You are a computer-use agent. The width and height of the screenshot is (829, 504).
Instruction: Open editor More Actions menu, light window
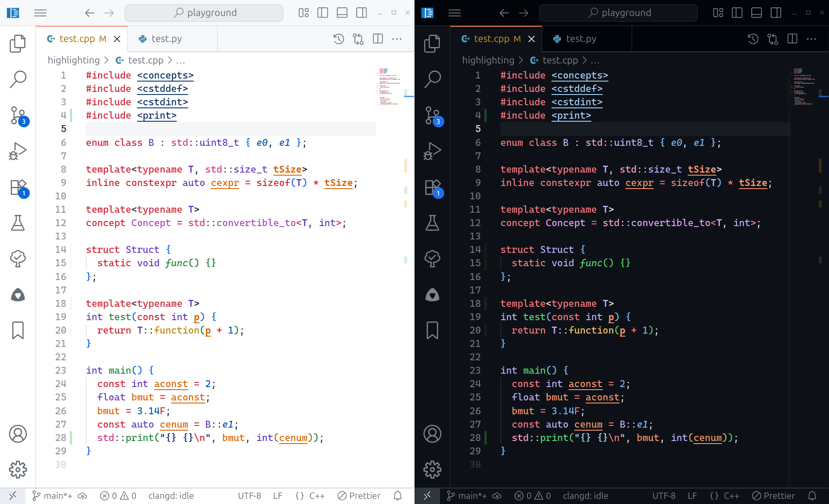[397, 39]
